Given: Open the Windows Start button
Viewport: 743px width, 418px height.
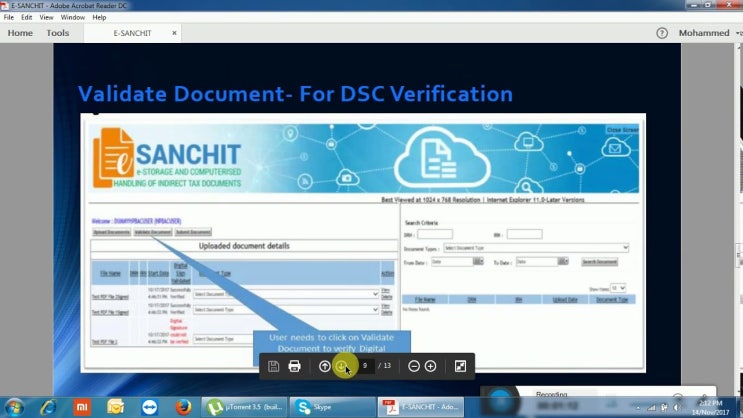Looking at the screenshot, I should (x=15, y=407).
